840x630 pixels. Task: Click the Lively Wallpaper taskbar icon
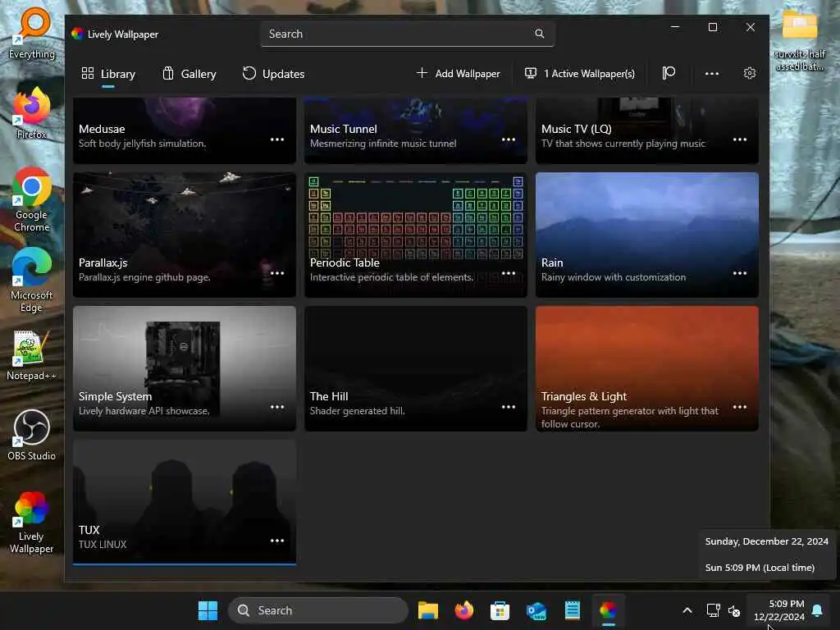coord(608,610)
